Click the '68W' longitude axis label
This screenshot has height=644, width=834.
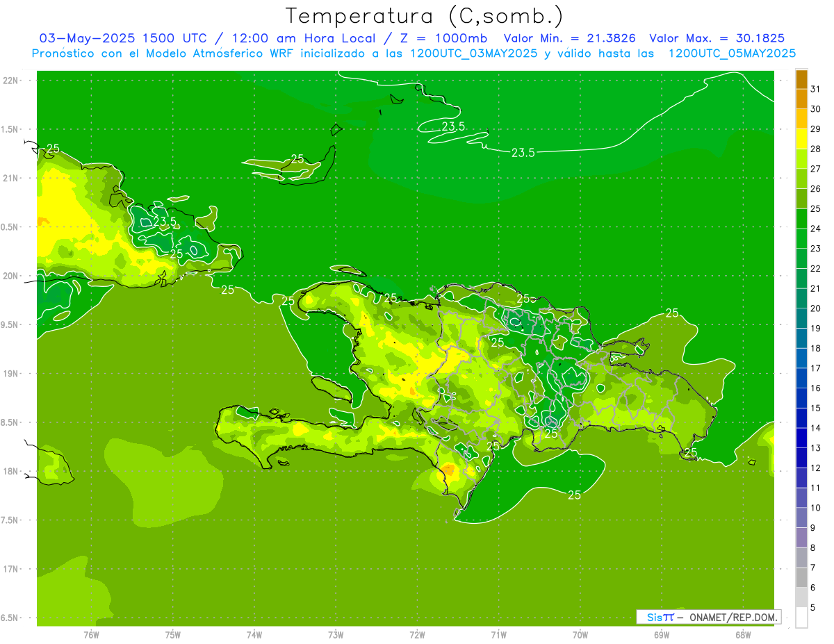(743, 635)
